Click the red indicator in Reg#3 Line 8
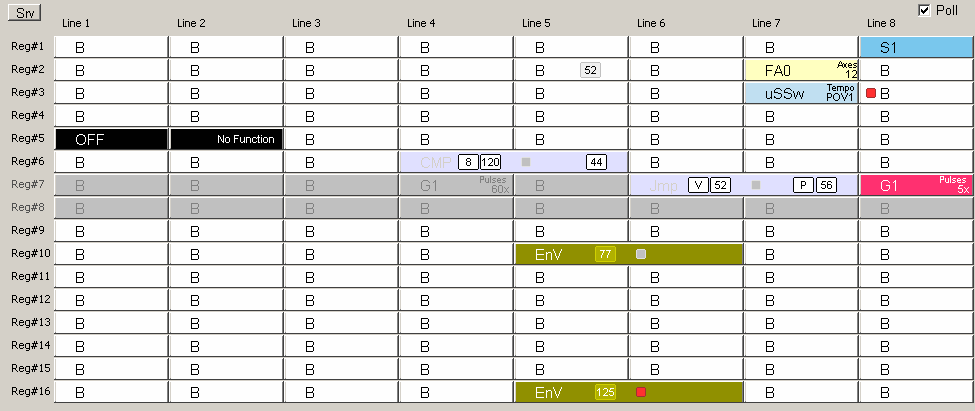Viewport: 975px width, 411px height. [871, 93]
